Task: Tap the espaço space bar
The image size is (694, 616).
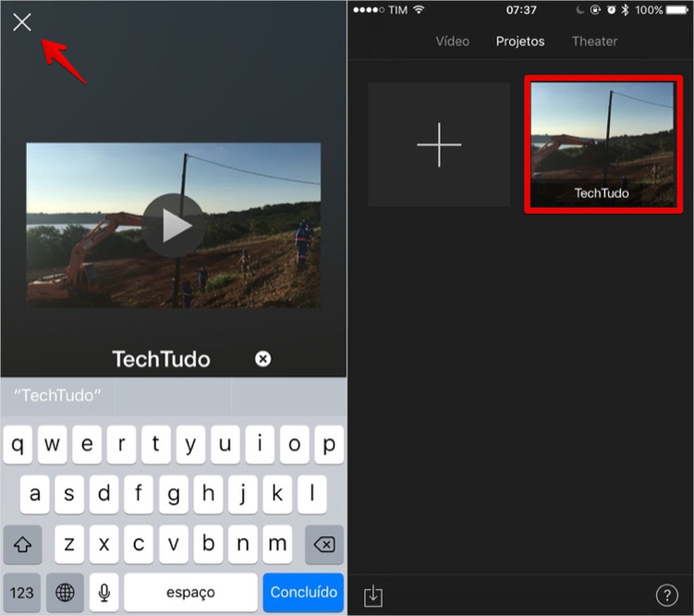Action: click(190, 592)
